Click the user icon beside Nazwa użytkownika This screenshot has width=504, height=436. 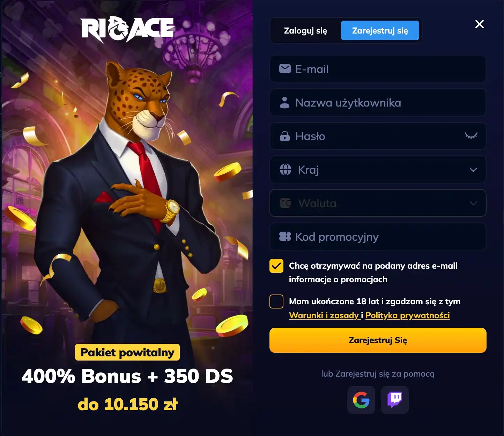pyautogui.click(x=285, y=102)
